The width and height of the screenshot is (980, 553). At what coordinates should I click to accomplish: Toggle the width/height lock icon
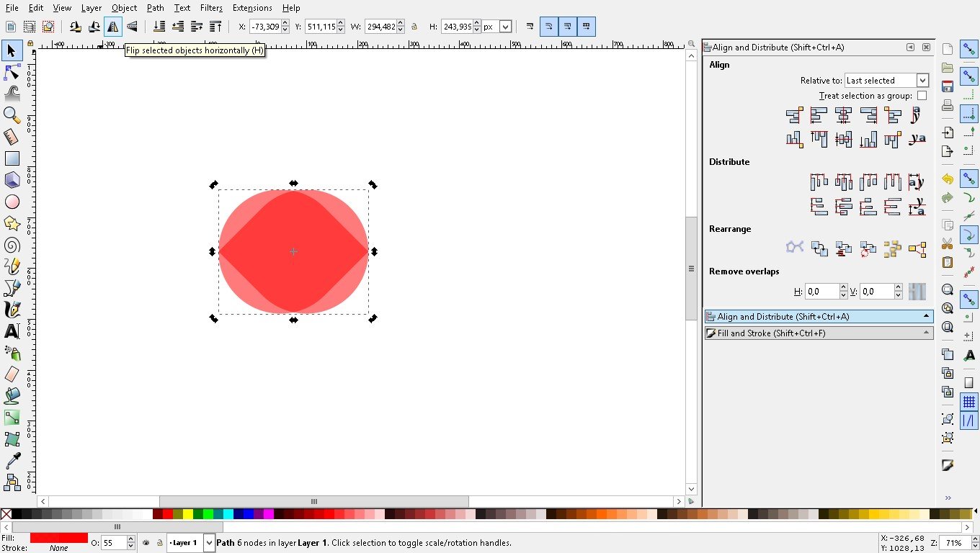(414, 27)
